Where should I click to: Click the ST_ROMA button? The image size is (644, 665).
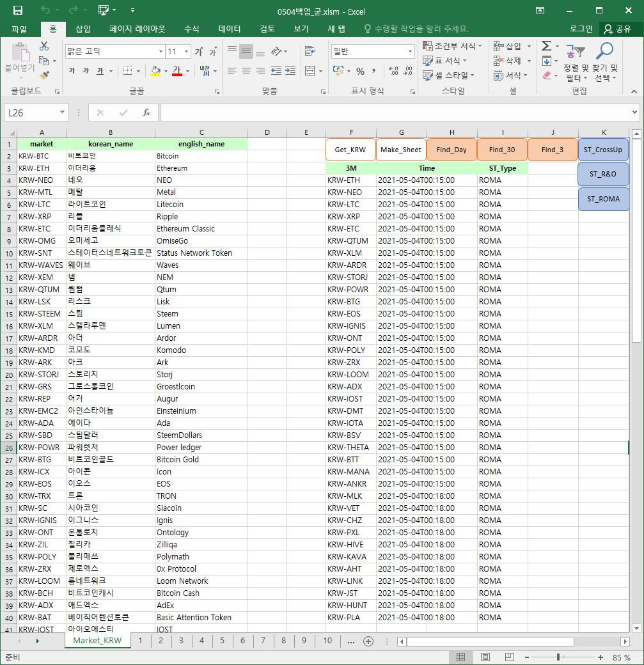tap(603, 199)
